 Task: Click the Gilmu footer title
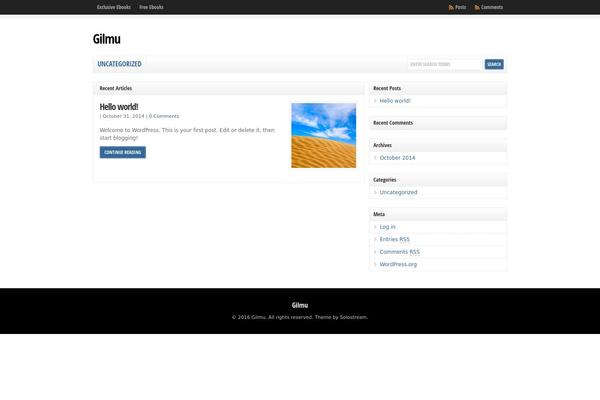pos(300,305)
